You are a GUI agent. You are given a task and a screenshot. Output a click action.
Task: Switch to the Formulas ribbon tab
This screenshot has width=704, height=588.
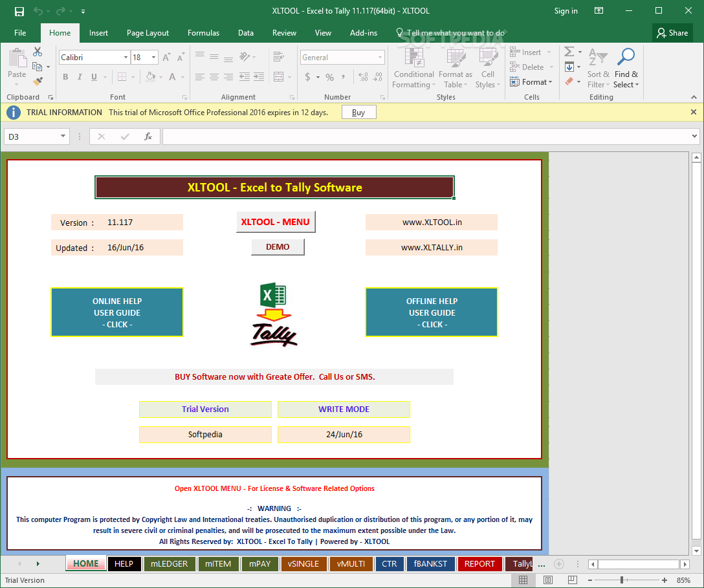click(203, 32)
